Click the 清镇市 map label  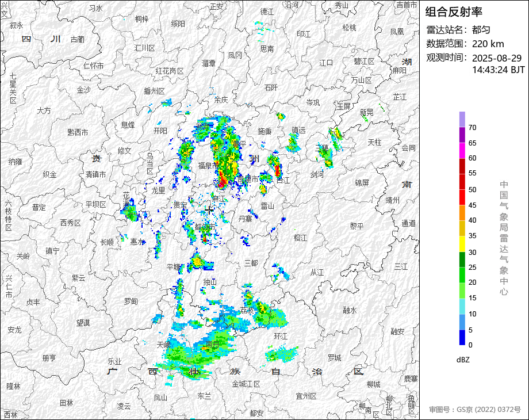coord(95,174)
